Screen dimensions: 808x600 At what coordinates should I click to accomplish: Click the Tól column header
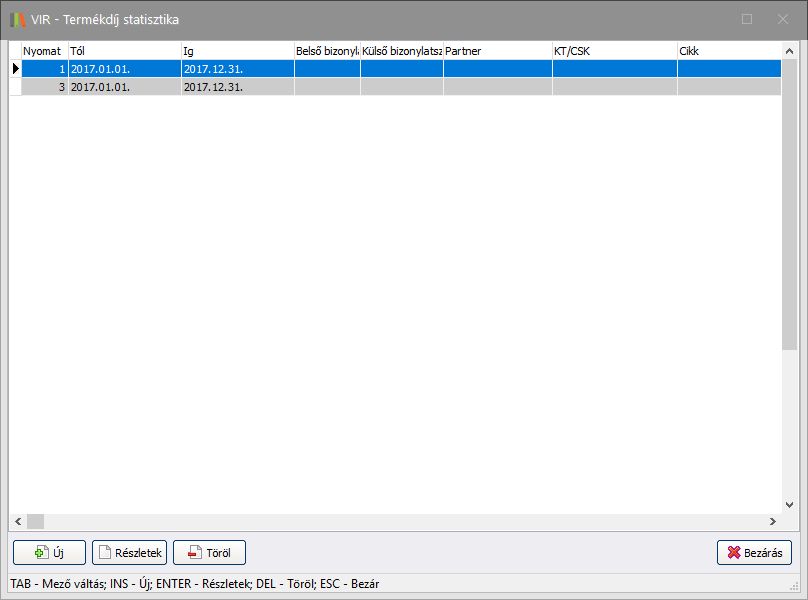[123, 50]
